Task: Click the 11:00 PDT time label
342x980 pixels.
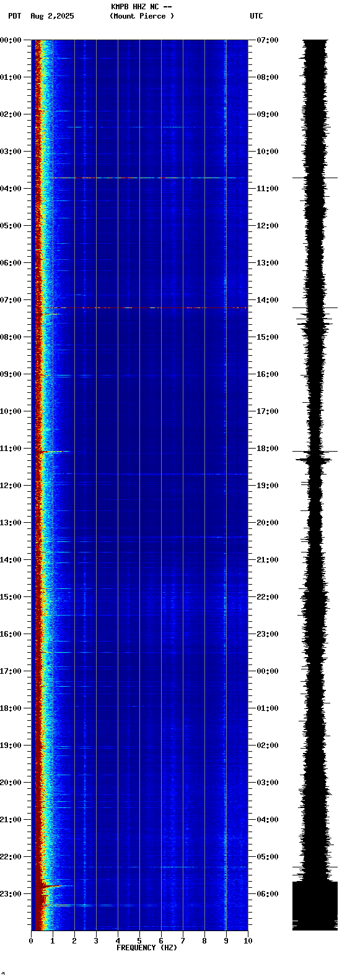Action: (x=11, y=449)
